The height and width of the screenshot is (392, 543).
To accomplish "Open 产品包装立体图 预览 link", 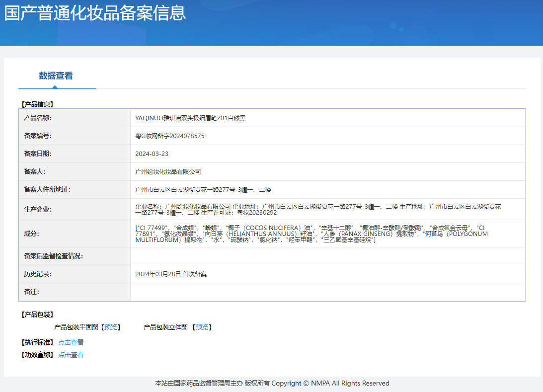I will click(x=202, y=327).
